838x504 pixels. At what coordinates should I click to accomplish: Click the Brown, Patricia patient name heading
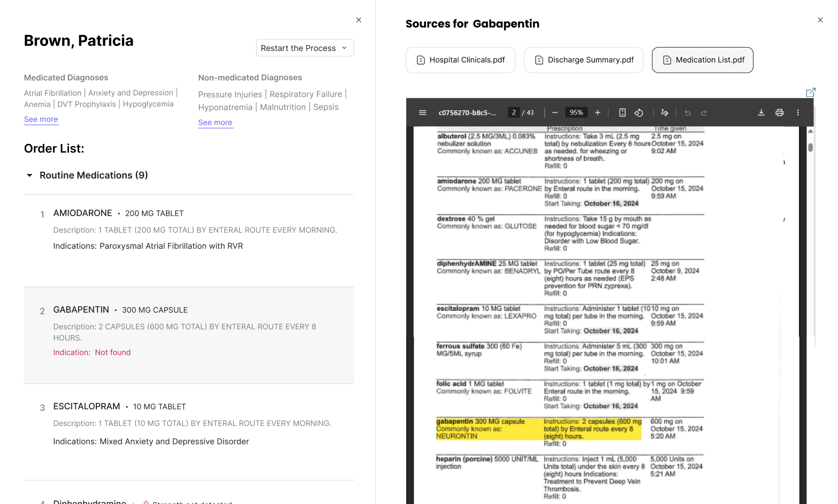[x=79, y=41]
